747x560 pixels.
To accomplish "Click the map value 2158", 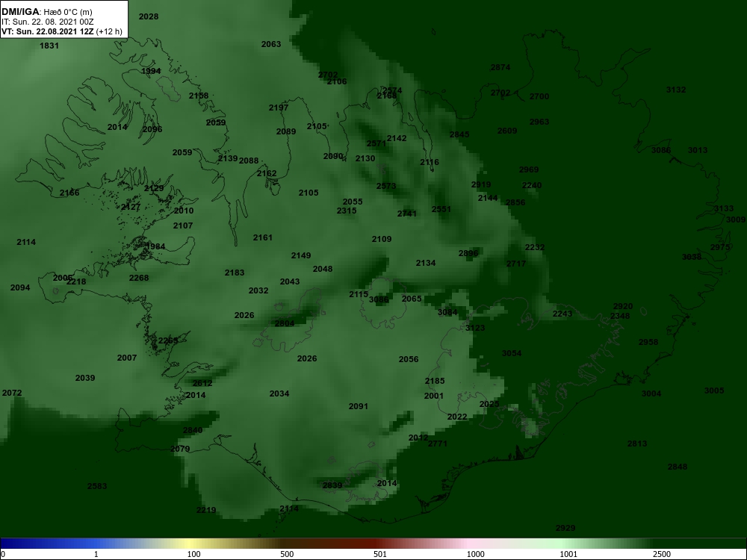I will tap(199, 96).
